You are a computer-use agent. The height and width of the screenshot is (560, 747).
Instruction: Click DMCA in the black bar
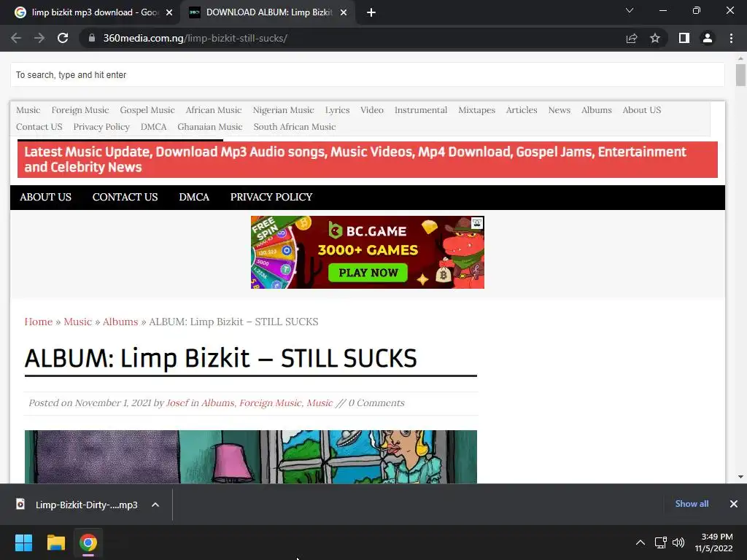pos(194,197)
